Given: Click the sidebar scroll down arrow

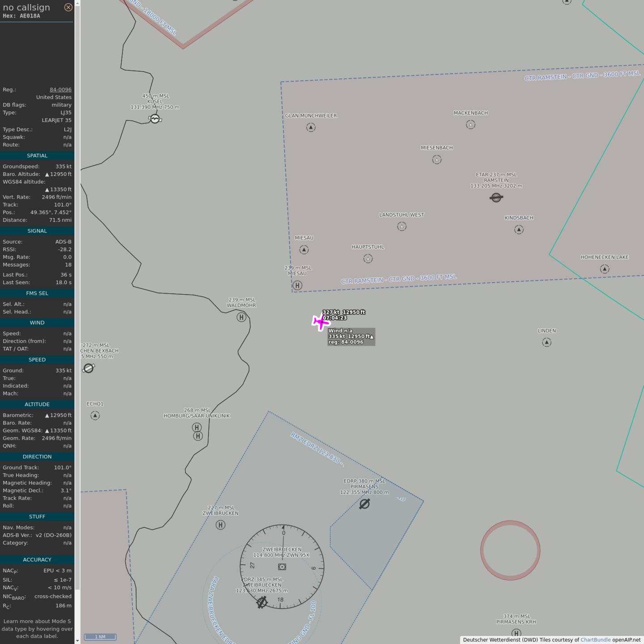Looking at the screenshot, I should click(77, 640).
